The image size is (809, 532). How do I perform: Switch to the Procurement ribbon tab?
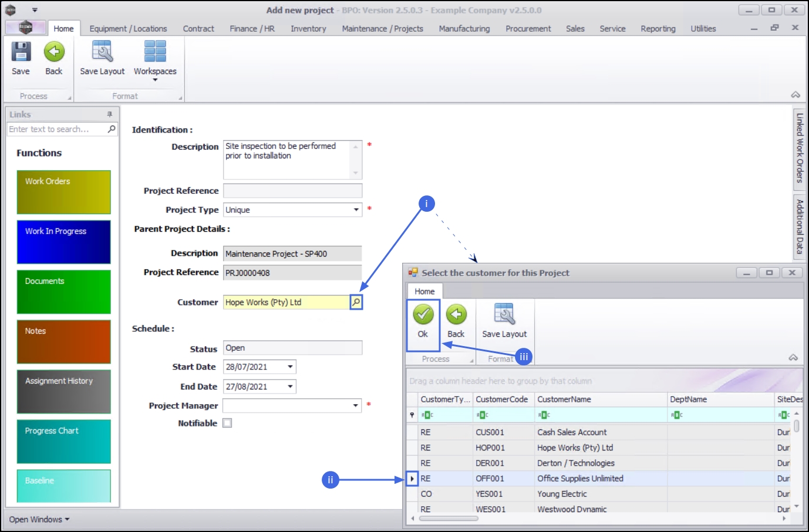[528, 29]
